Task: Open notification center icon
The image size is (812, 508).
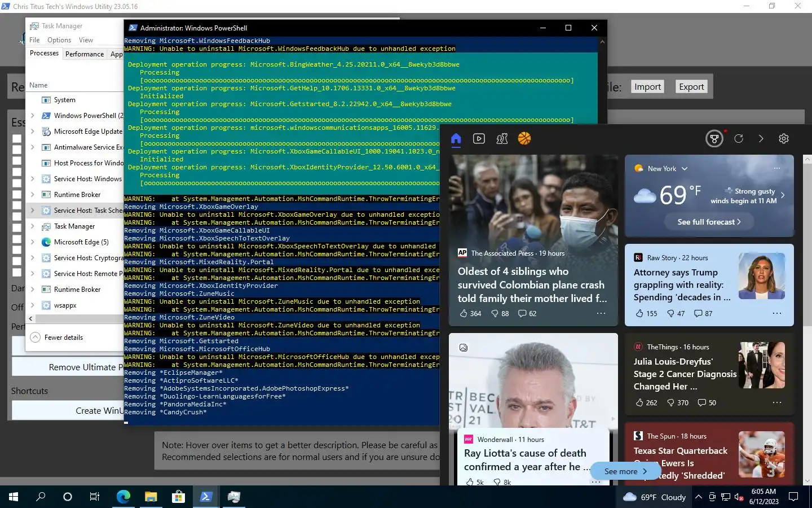Action: 793,497
